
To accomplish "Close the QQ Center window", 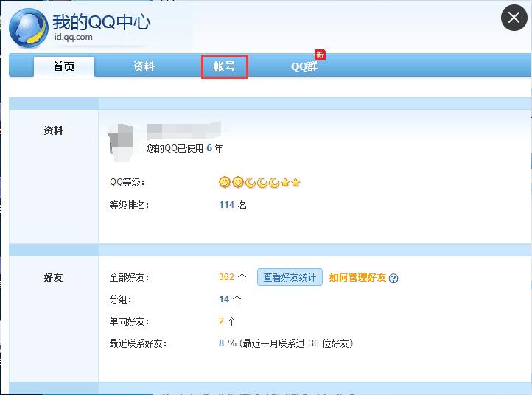I will [x=514, y=18].
